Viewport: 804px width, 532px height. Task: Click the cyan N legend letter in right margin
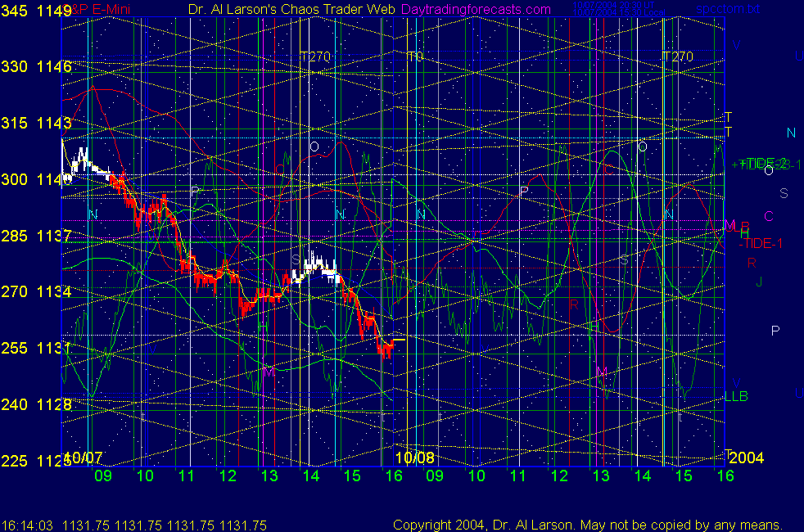click(791, 133)
